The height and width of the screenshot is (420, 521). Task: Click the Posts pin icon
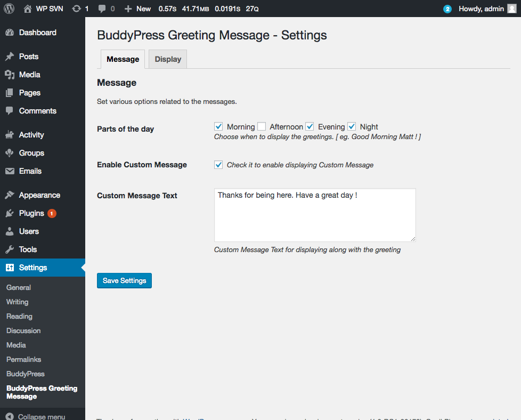[10, 56]
